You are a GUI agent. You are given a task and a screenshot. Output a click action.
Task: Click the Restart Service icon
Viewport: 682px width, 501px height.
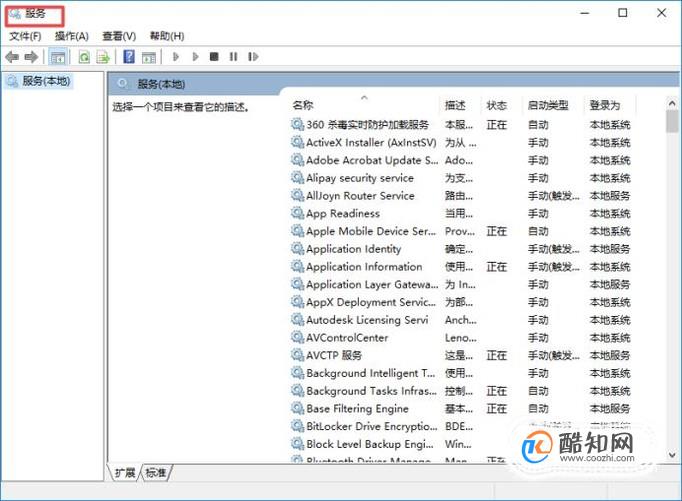tap(253, 57)
